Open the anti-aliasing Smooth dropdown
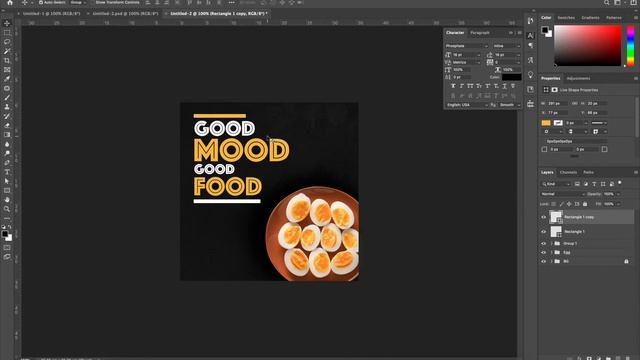Viewport: 640px width, 360px height. pos(509,105)
